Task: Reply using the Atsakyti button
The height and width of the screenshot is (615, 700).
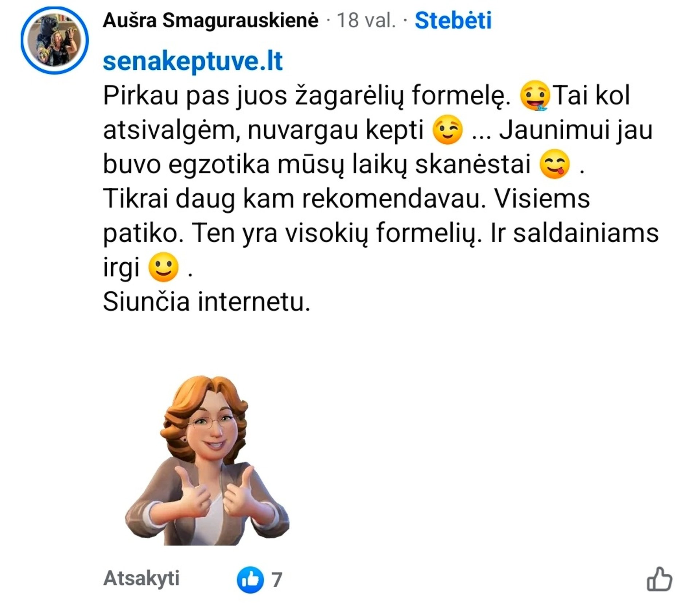Action: pos(141,578)
